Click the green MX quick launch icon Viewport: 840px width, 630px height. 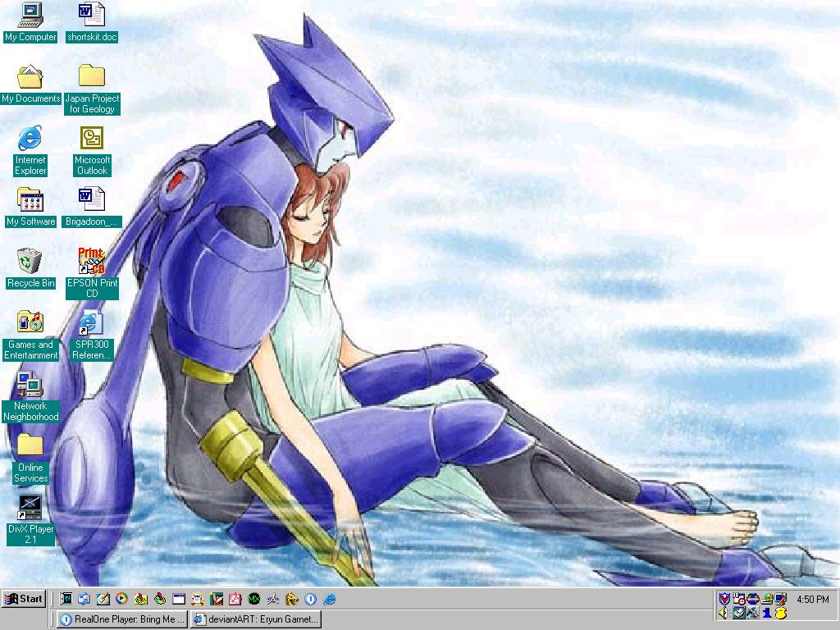coord(254,599)
